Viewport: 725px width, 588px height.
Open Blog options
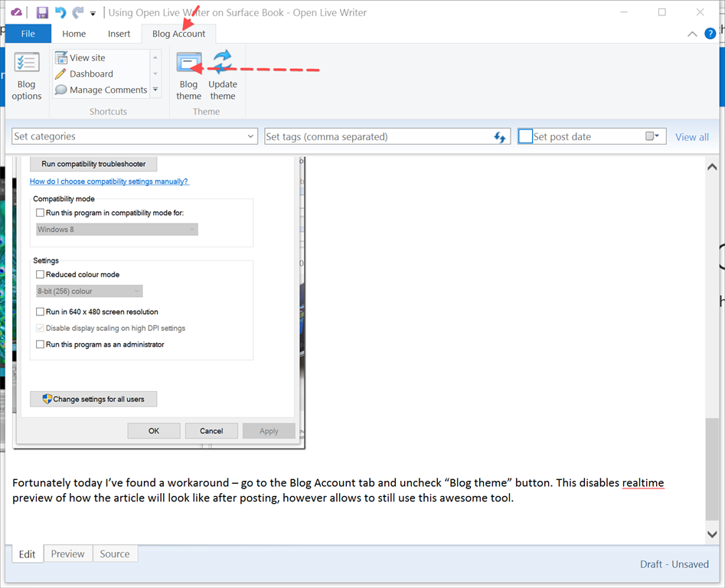tap(26, 77)
